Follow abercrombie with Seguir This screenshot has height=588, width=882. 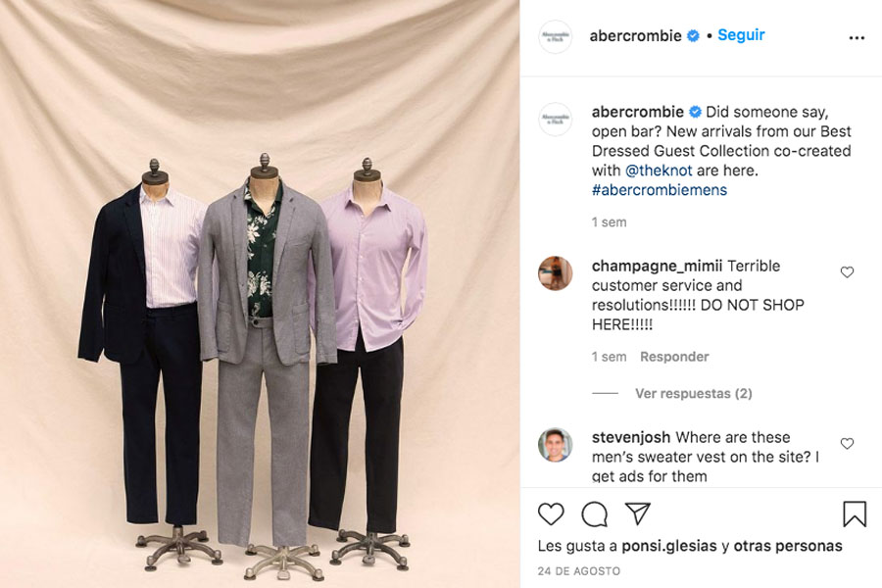[x=741, y=35]
